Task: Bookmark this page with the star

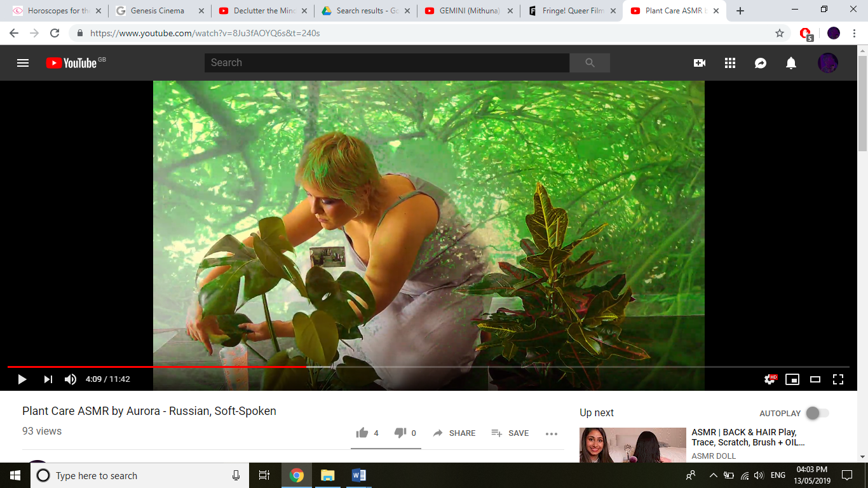Action: 780,33
